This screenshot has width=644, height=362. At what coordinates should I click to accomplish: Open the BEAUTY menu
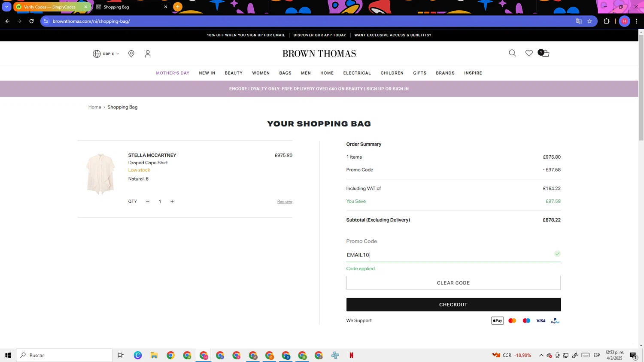pos(234,73)
